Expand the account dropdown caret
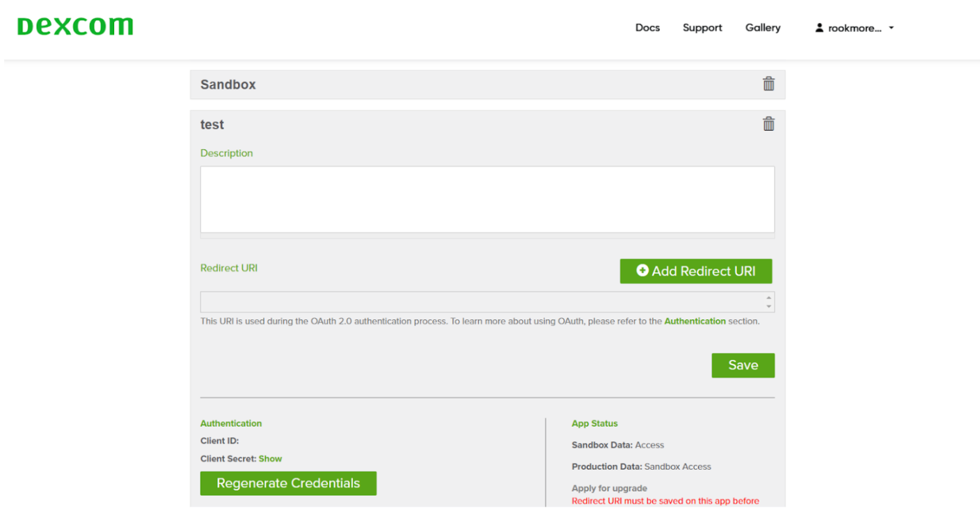The width and height of the screenshot is (980, 522). tap(892, 29)
